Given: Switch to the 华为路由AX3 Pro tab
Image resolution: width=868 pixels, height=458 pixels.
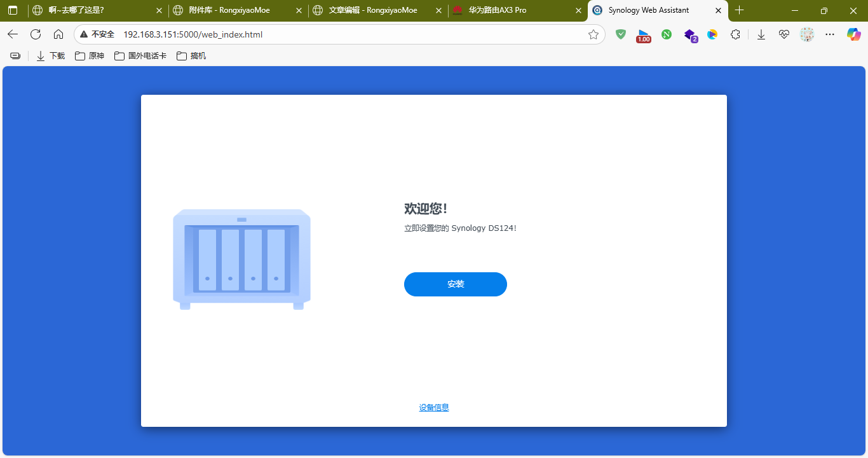Looking at the screenshot, I should tap(517, 10).
